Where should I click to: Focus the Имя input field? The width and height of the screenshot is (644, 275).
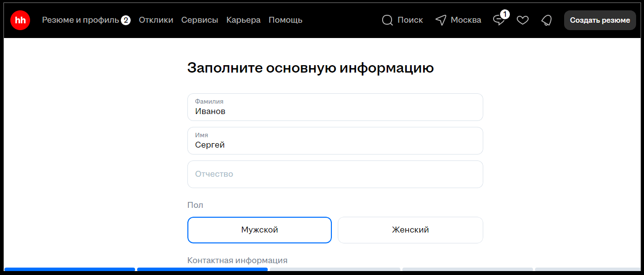335,141
